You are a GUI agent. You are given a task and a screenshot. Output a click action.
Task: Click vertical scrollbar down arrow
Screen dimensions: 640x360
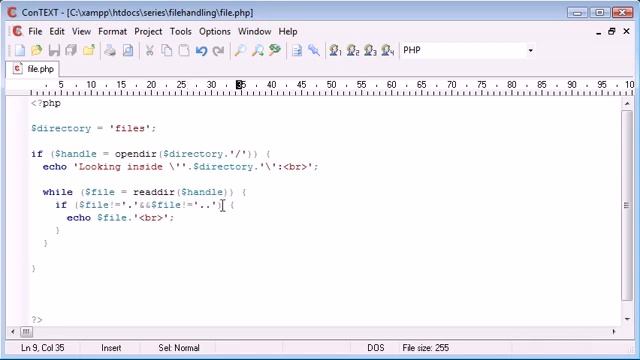pos(627,319)
